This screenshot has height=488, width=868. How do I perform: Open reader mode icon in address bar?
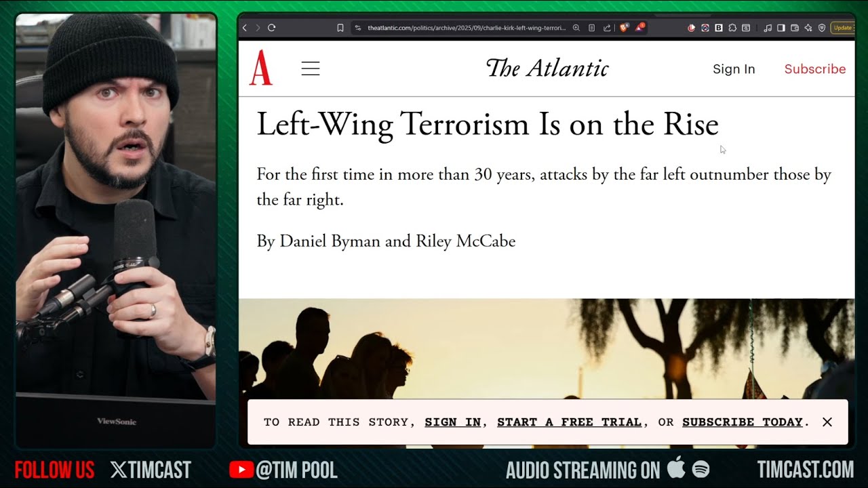pyautogui.click(x=591, y=28)
